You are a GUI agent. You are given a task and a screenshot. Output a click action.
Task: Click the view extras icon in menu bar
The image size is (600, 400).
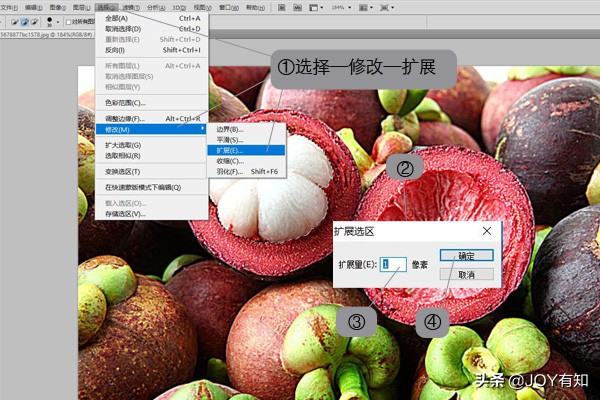click(313, 7)
